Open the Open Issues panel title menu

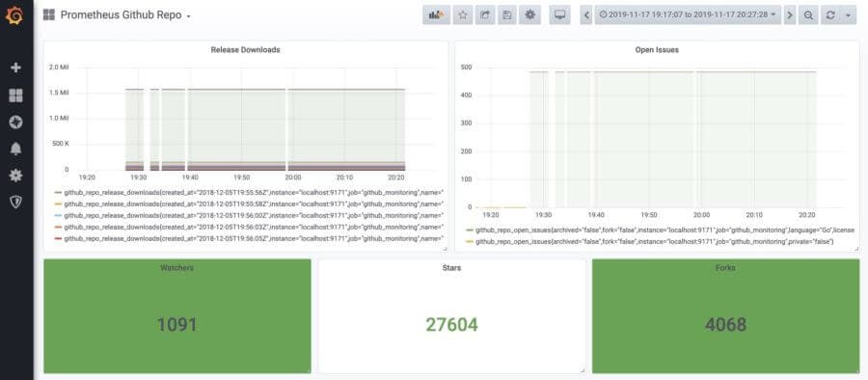(657, 50)
